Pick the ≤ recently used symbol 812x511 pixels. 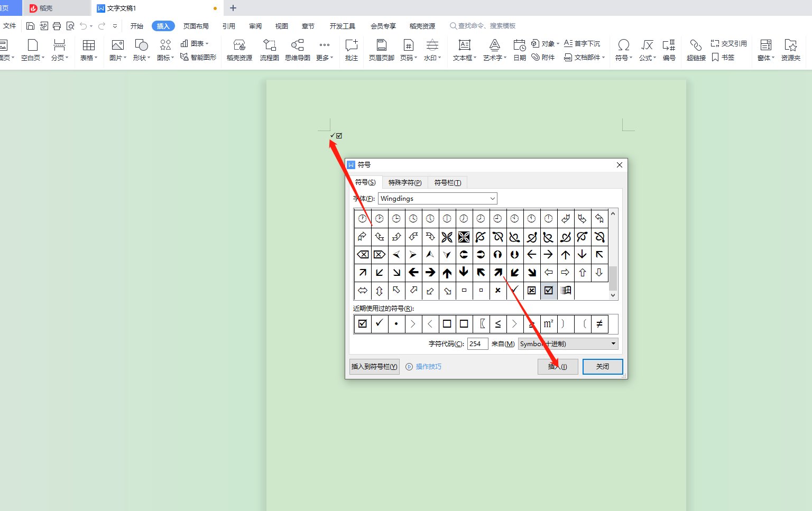pos(498,324)
